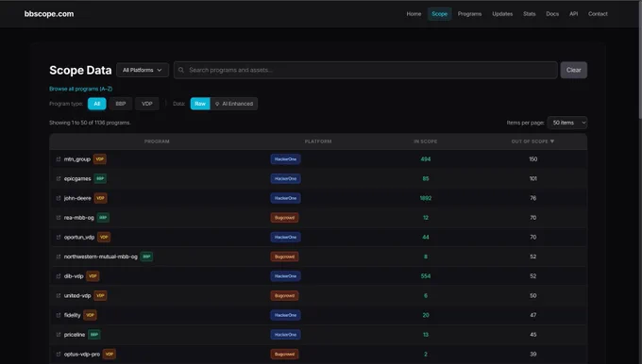642x364 pixels.
Task: Click the bbscope.com site logo
Action: point(49,14)
